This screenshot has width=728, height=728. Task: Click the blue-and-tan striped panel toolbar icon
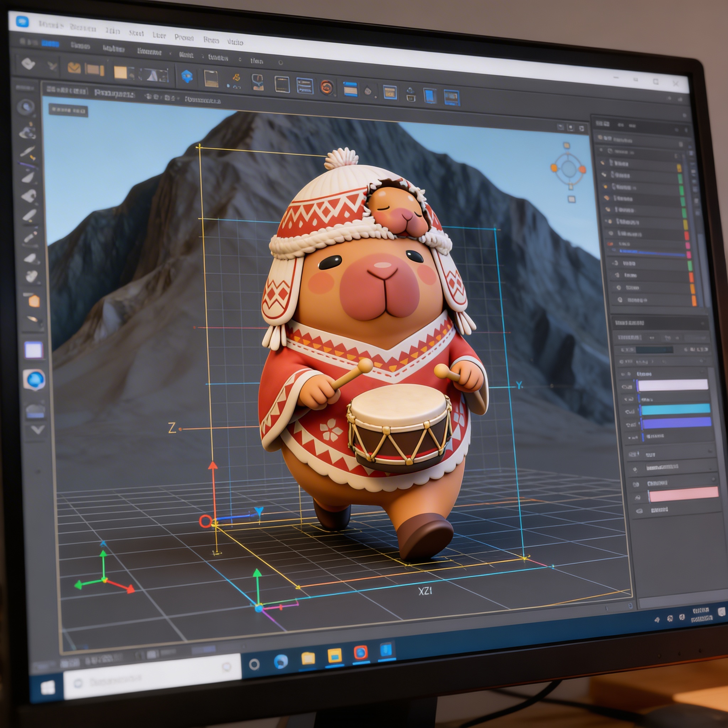[x=350, y=89]
